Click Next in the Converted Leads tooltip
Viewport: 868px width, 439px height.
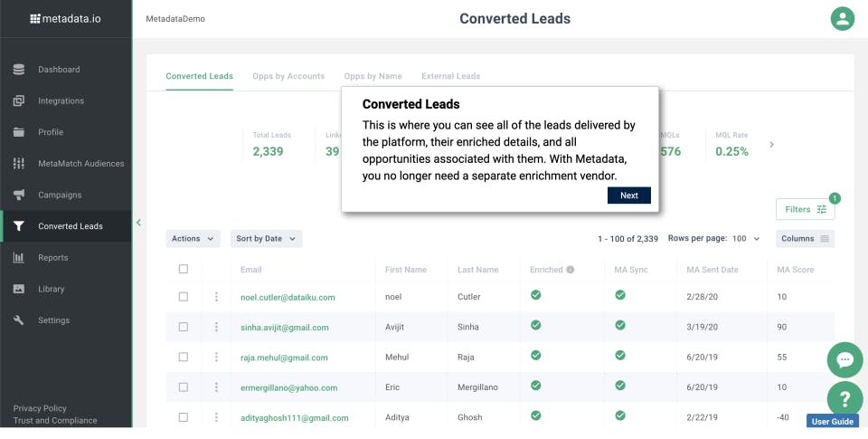tap(628, 196)
